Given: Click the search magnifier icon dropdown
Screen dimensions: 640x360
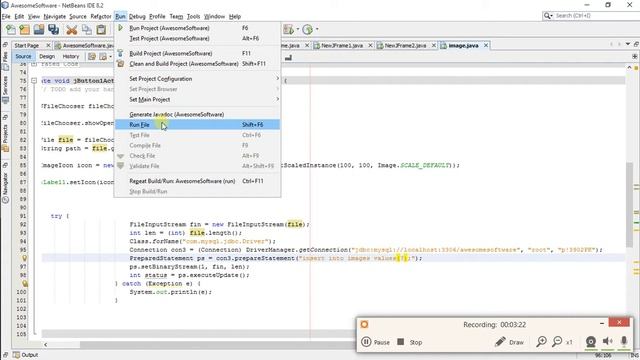Looking at the screenshot, I should tap(548, 16).
